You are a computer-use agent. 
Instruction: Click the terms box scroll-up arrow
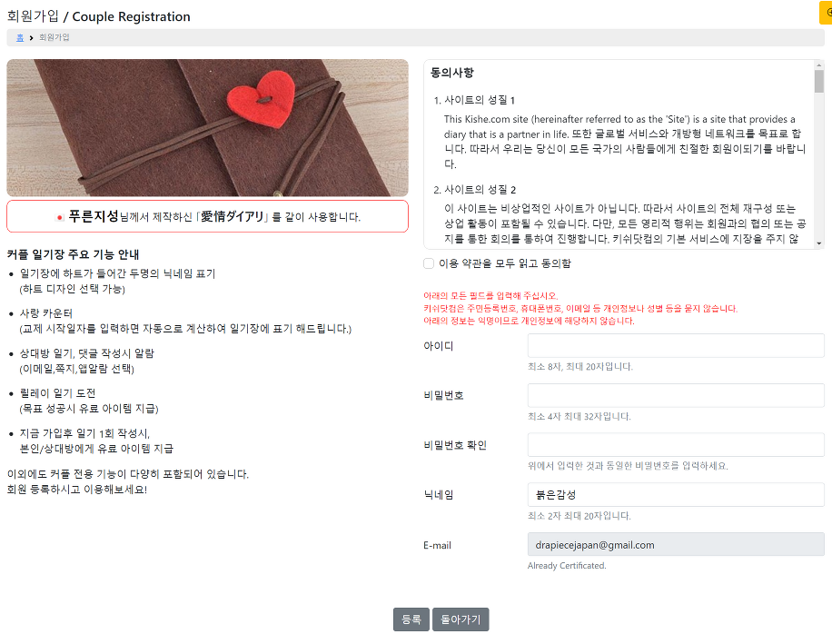(819, 64)
